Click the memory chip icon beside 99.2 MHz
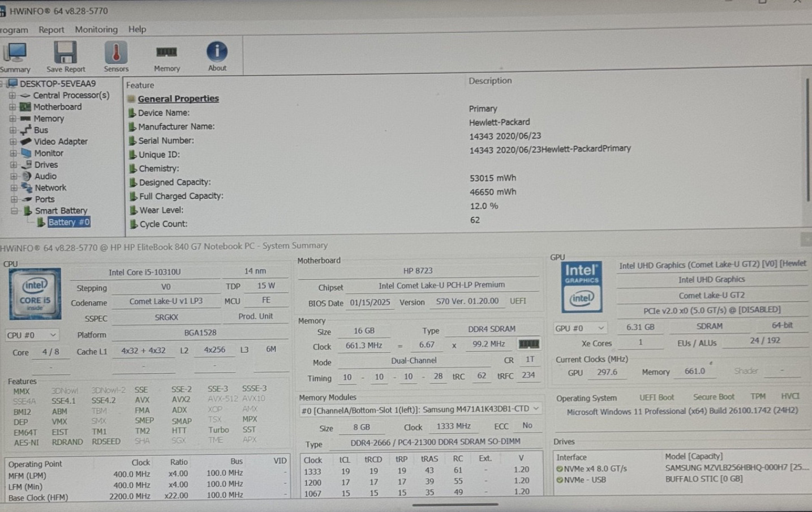Screen dimensions: 812x512 [529, 344]
